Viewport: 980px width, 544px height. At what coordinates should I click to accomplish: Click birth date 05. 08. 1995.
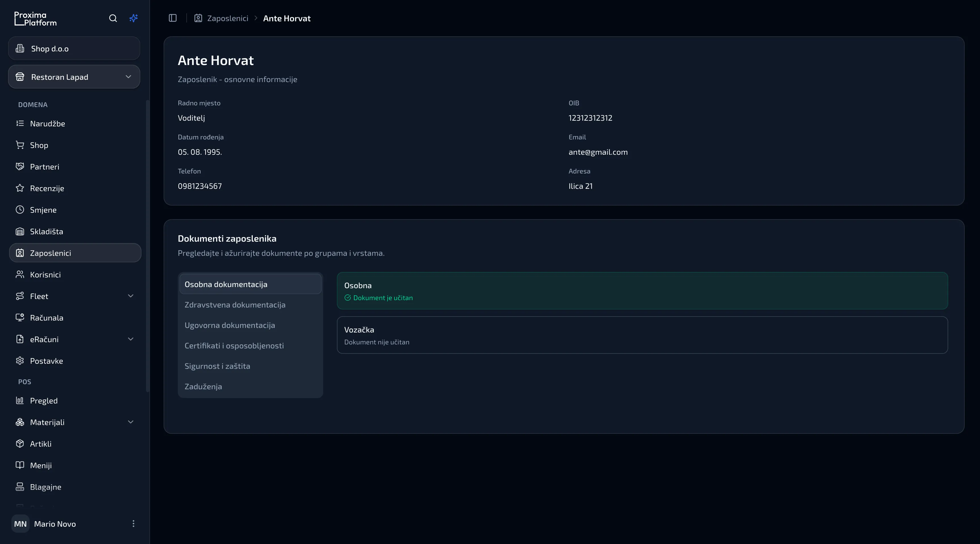tap(200, 152)
